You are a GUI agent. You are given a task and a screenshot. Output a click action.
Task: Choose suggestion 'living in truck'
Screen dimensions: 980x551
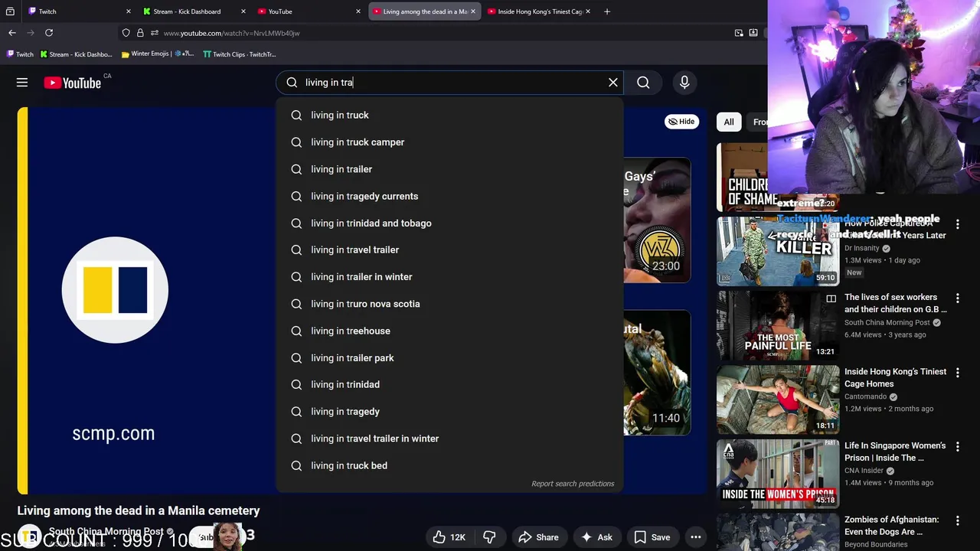coord(449,115)
